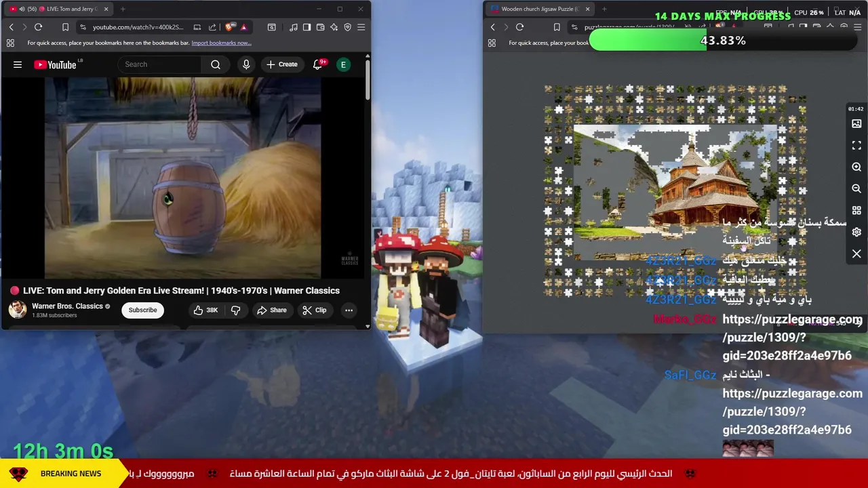Zoom out on the puzzle
The image size is (868, 488).
point(856,188)
